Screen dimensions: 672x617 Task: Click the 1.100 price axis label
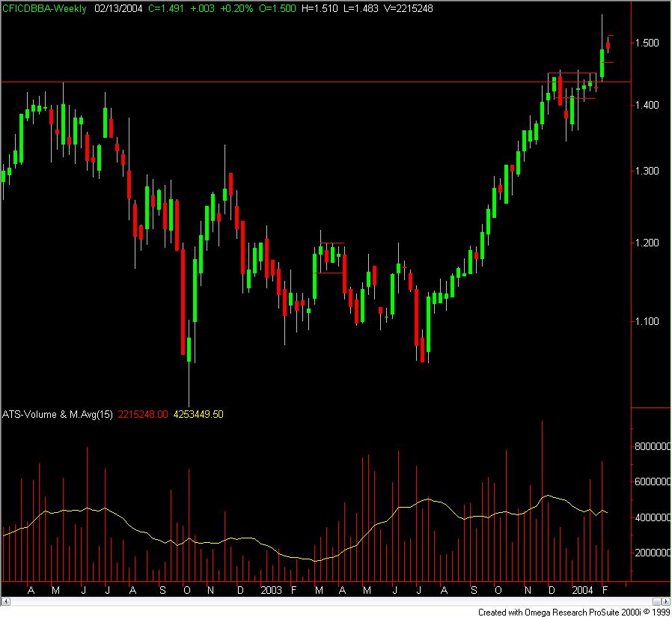tap(647, 321)
